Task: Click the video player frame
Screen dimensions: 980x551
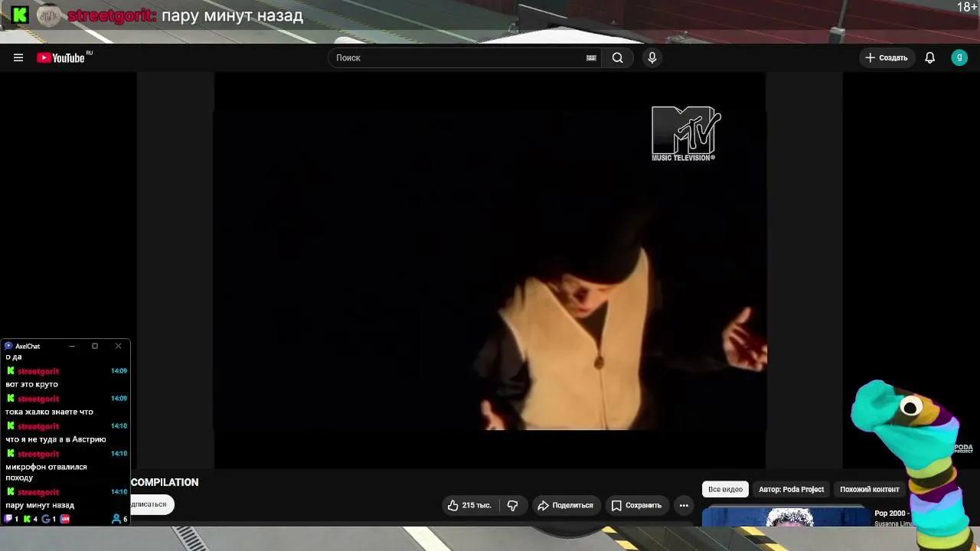Action: (490, 269)
